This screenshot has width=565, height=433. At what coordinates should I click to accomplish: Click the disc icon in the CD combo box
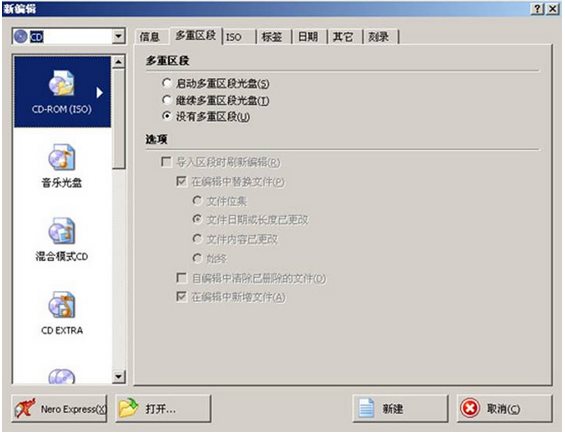(21, 36)
